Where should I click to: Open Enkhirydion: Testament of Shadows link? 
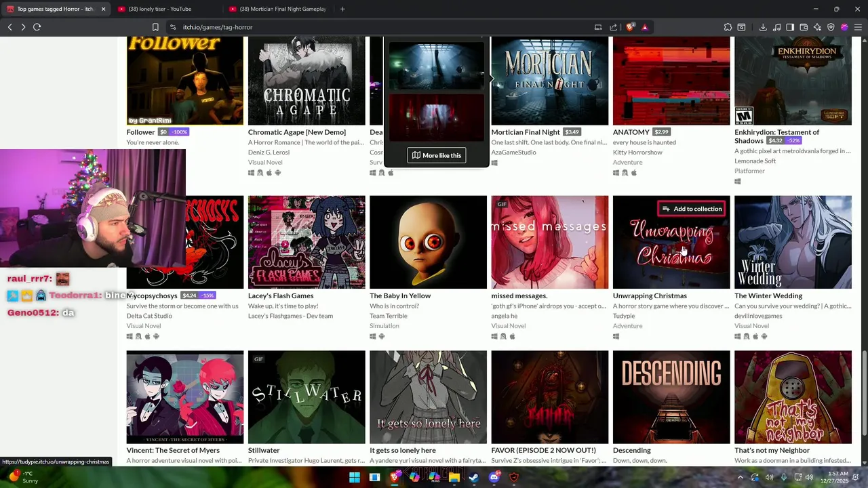(x=776, y=136)
